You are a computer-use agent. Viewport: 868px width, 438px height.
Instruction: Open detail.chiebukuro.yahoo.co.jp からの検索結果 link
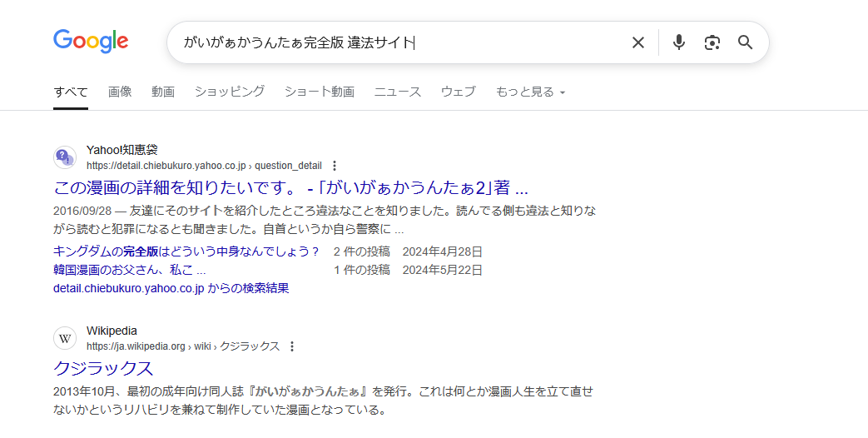click(171, 288)
